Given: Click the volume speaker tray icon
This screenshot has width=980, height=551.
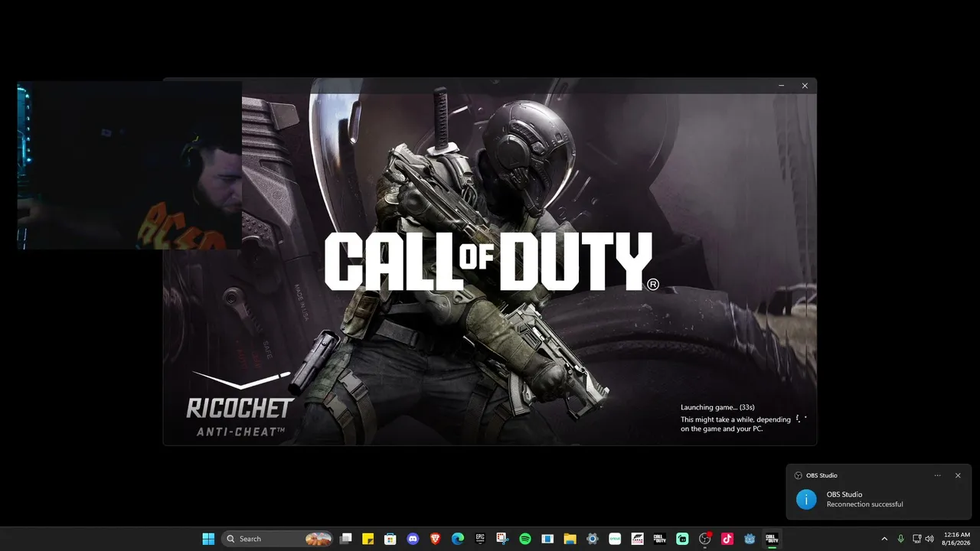Looking at the screenshot, I should 929,539.
